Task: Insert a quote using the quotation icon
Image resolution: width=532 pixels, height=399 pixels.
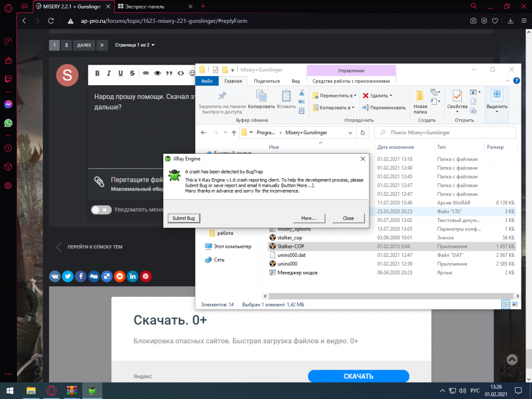Action: [169, 73]
